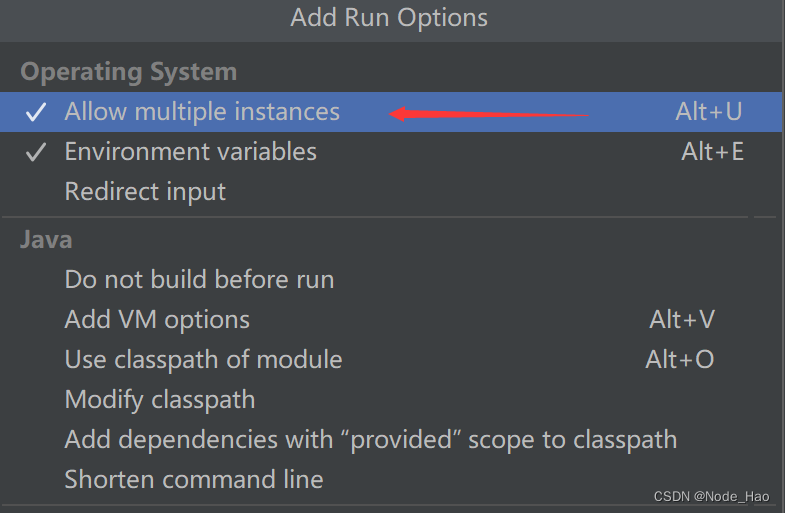The image size is (785, 513).
Task: Add dependencies with "provided" scope to classpath
Action: click(x=370, y=440)
